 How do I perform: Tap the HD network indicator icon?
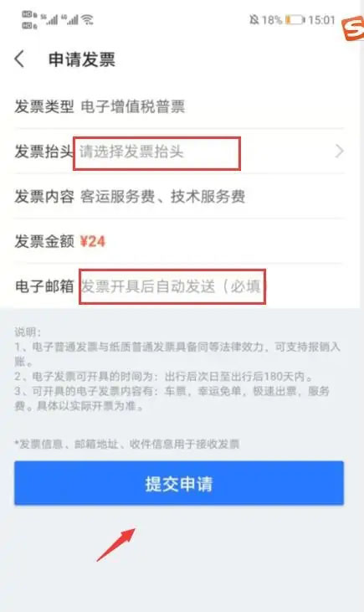[29, 20]
